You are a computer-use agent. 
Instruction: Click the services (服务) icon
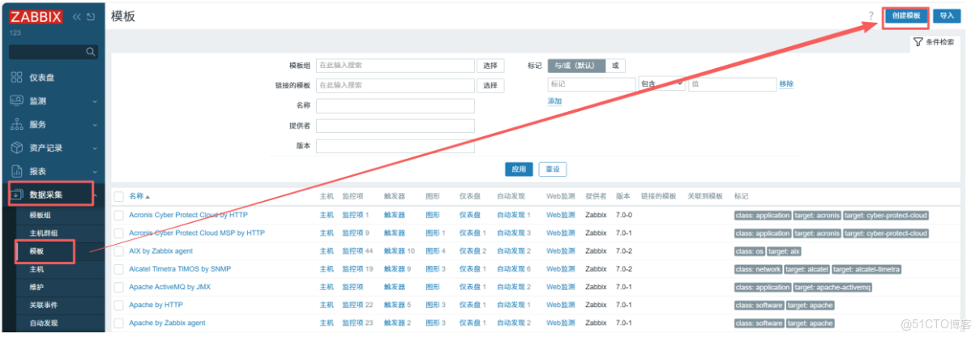[x=16, y=125]
